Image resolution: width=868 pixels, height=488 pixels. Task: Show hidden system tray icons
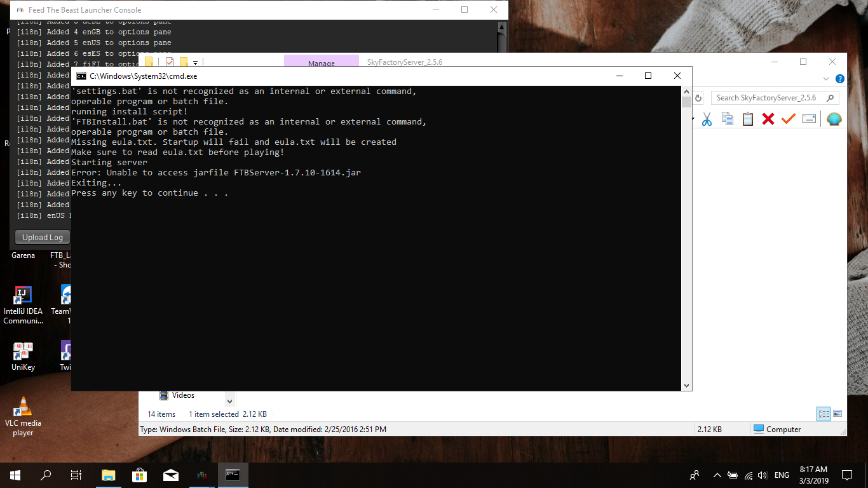coord(717,475)
